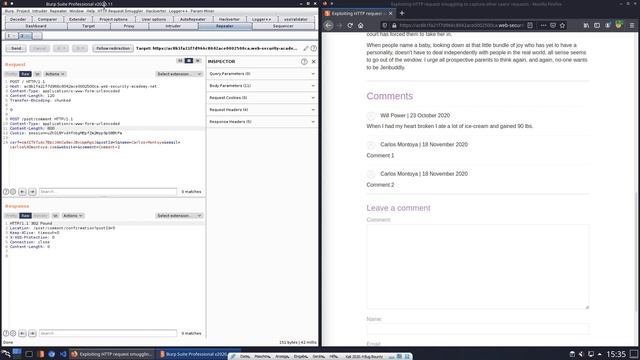Select Render view in response panel
The width and height of the screenshot is (640, 360).
click(41, 216)
